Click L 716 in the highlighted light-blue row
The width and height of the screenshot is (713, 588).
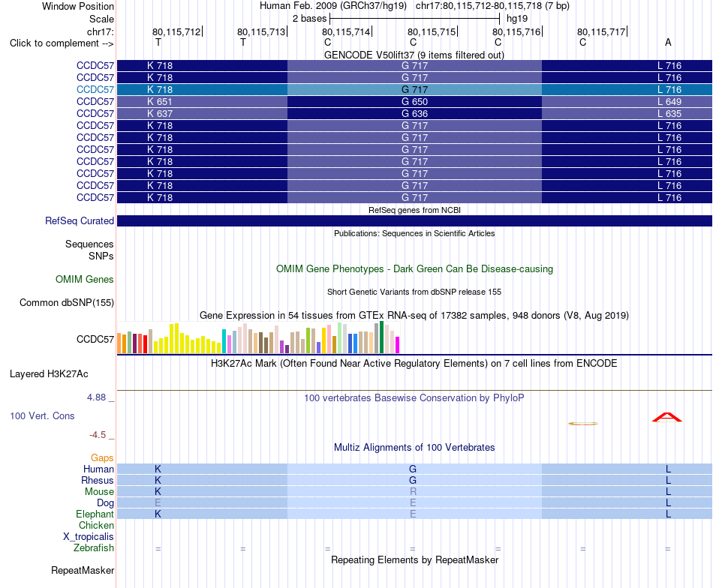click(x=627, y=89)
